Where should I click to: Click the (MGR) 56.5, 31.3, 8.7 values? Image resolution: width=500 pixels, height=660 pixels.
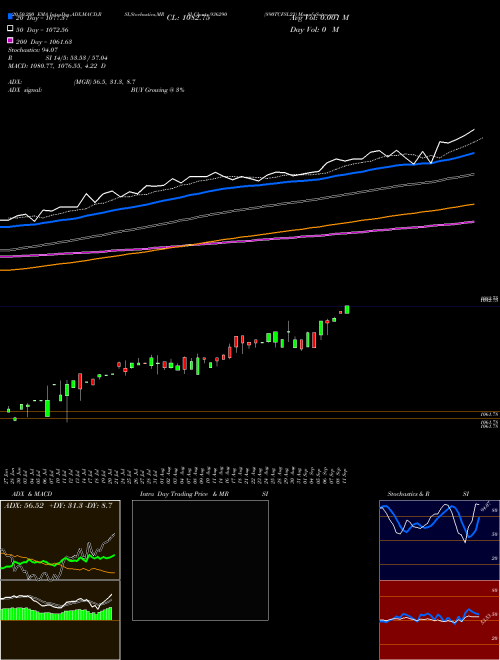(x=104, y=82)
